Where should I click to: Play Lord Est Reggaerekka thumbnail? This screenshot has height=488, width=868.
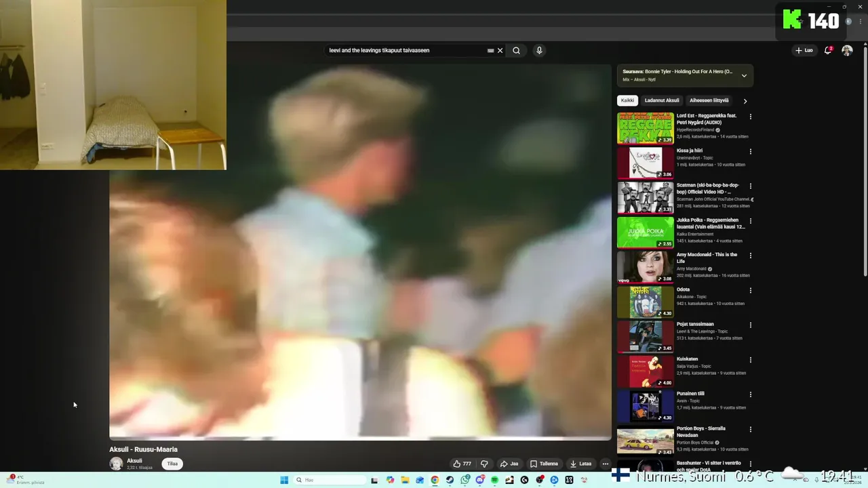[646, 128]
